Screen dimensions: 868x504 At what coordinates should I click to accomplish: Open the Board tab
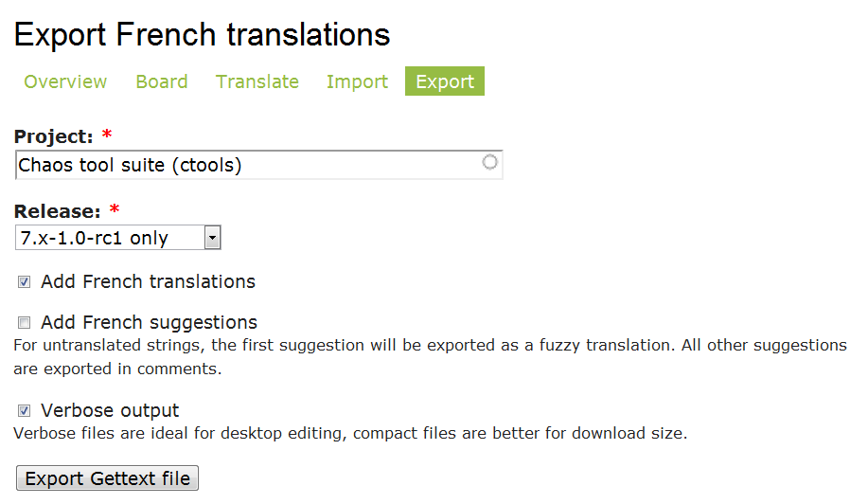[162, 81]
